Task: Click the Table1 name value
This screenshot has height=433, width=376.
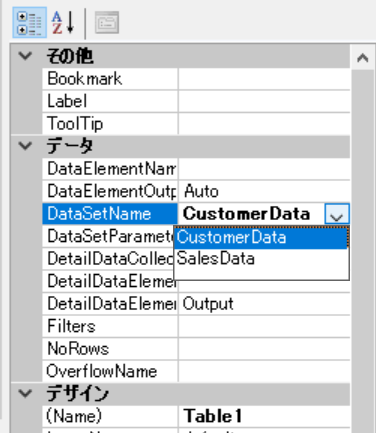Action: coord(264,416)
